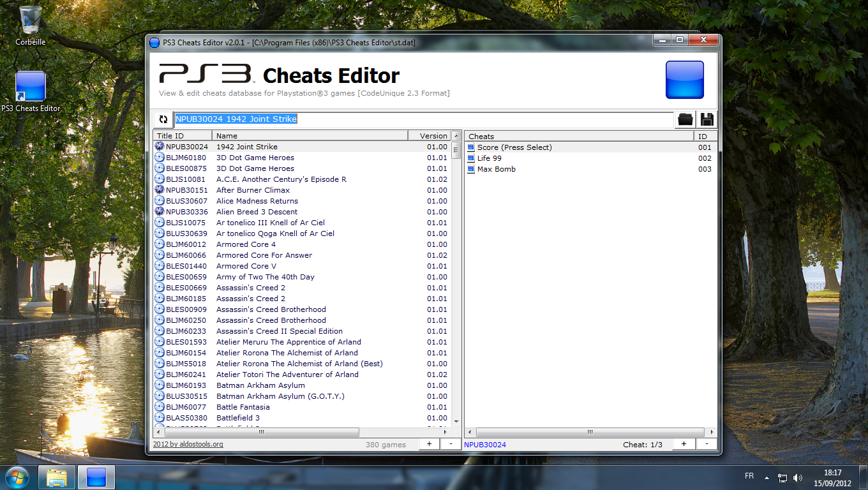Viewport: 868px width, 490px height.
Task: Click the game list horizontal scrollbar thumb
Action: click(x=261, y=432)
